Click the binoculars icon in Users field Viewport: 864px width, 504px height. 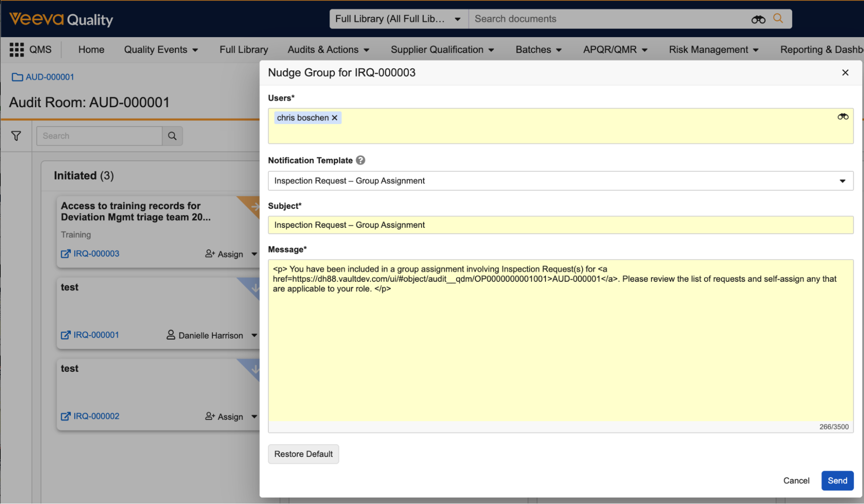843,117
